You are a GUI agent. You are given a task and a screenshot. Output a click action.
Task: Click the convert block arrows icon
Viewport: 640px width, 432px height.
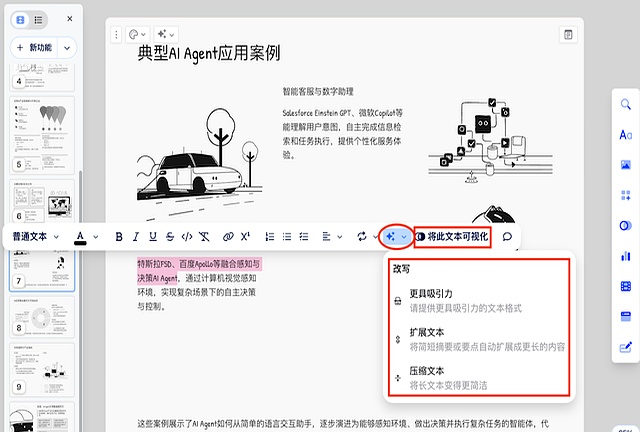362,237
